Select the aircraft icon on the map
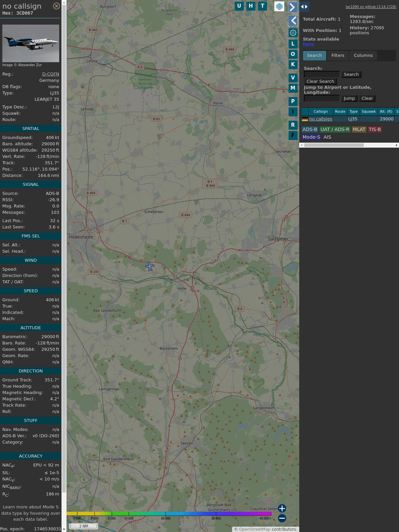The height and width of the screenshot is (532, 399). coord(150,266)
